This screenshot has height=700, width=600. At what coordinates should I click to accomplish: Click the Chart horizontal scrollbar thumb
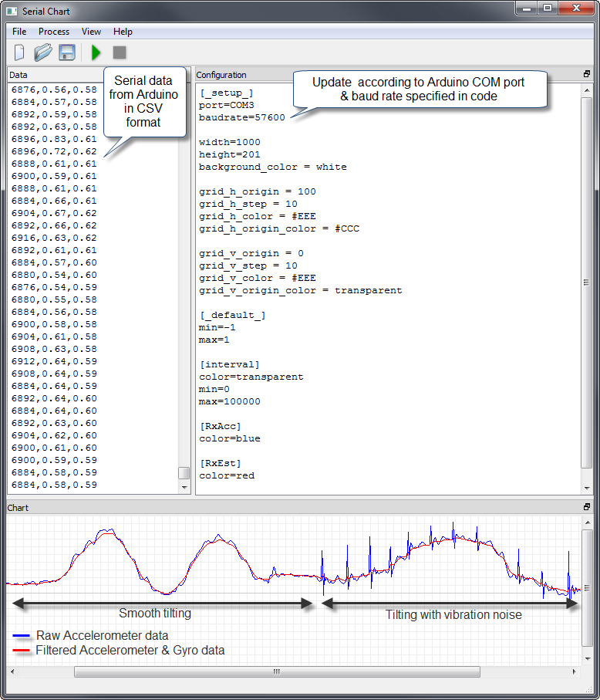[276, 671]
